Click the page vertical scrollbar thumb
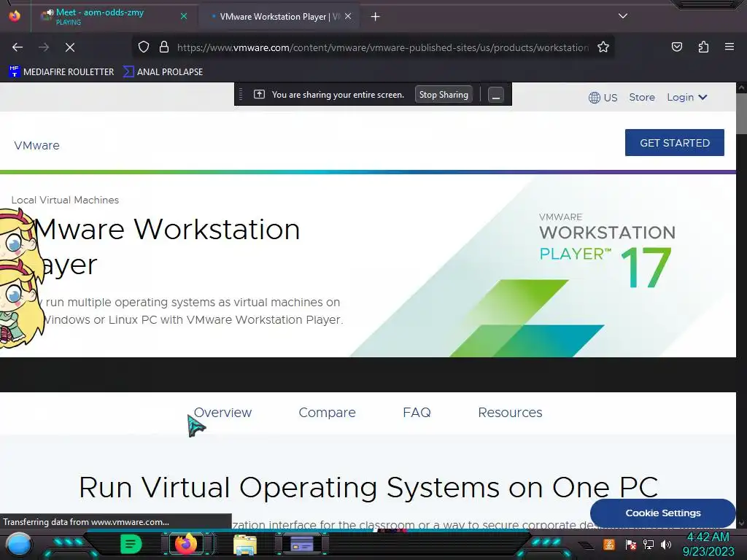Screen dimensions: 747x560 741,113
